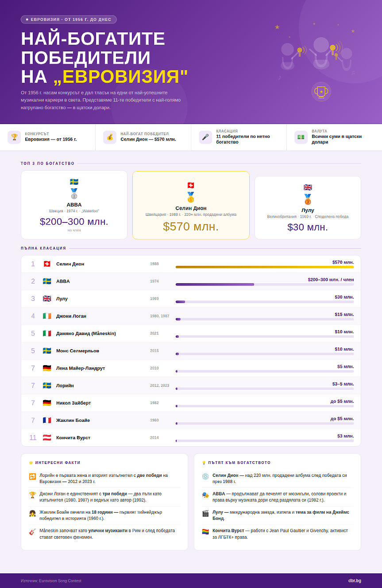This screenshot has height=588, width=382.
Task: Click the rainbow flag beside Кончита Вурст note
Action: 205,531
